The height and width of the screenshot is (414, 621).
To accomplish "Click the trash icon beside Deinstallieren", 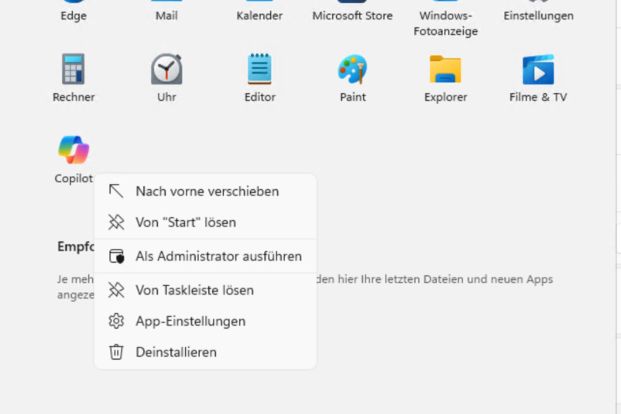I will pos(116,352).
